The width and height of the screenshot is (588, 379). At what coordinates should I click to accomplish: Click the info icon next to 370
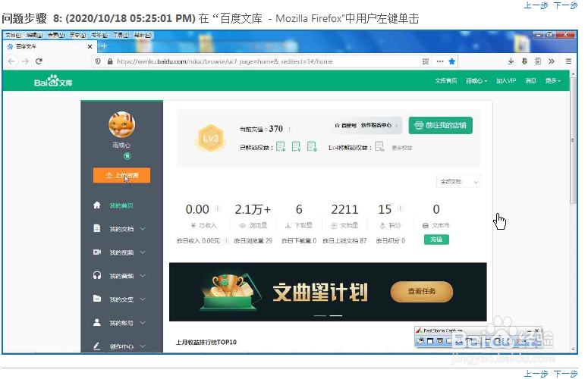[289, 129]
